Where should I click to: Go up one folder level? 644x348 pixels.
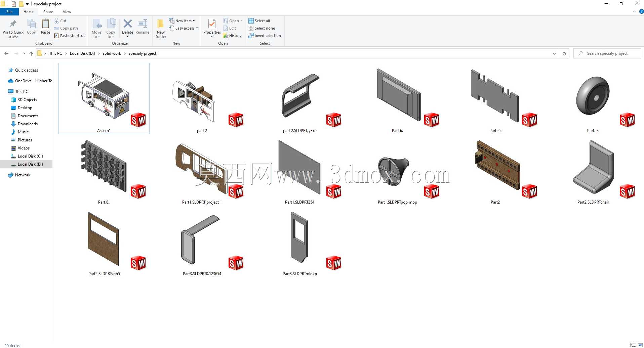coord(31,53)
